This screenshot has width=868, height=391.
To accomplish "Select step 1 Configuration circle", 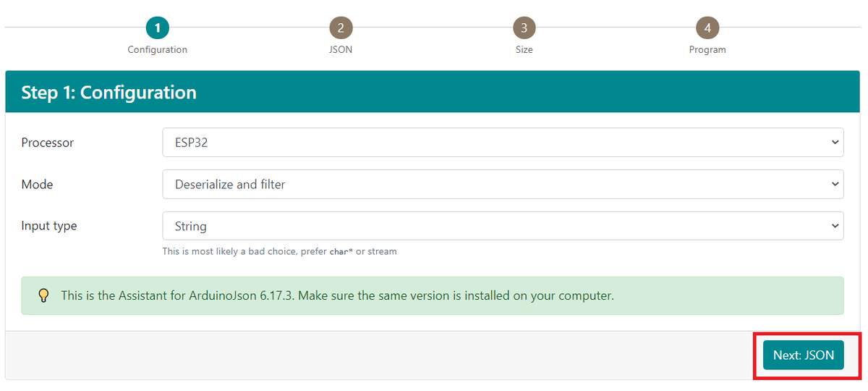I will pos(157,28).
